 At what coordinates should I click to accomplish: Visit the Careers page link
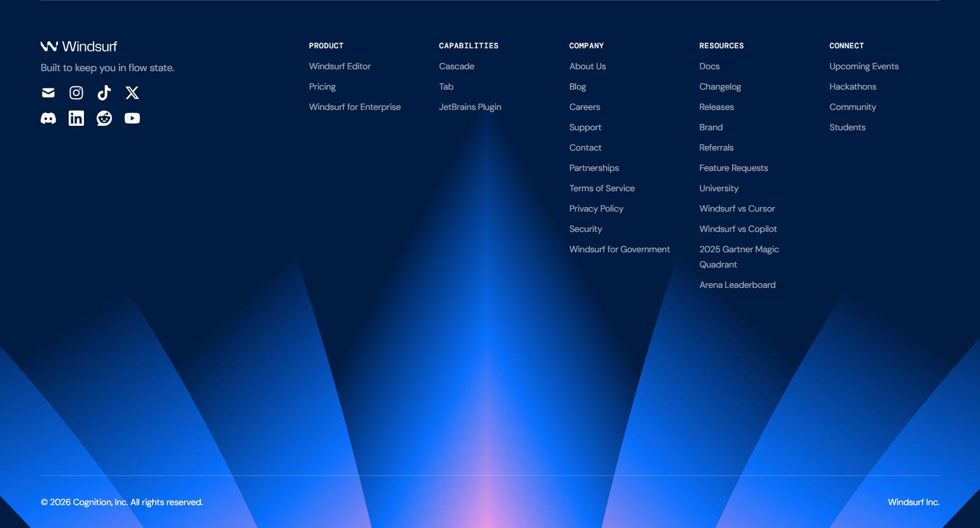[584, 107]
